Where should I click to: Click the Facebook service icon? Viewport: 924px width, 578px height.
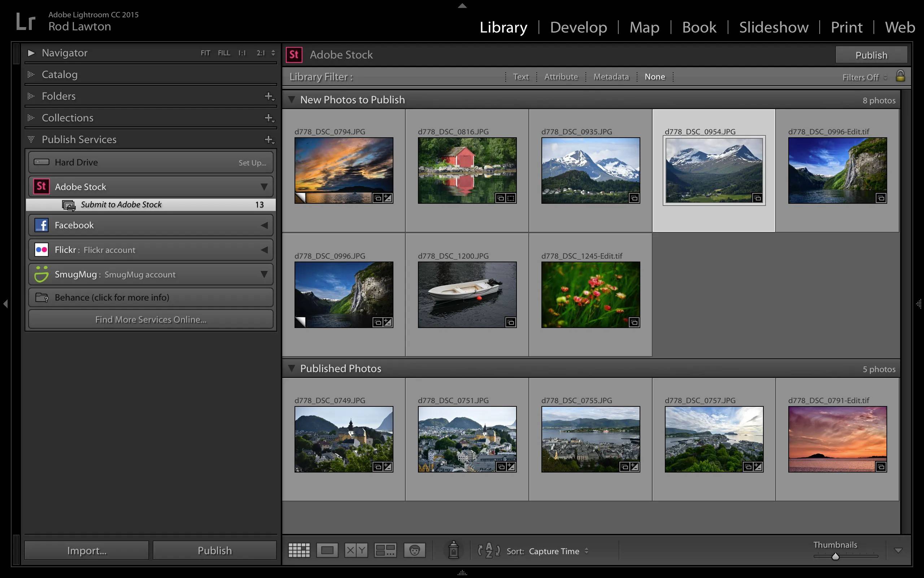pyautogui.click(x=41, y=225)
